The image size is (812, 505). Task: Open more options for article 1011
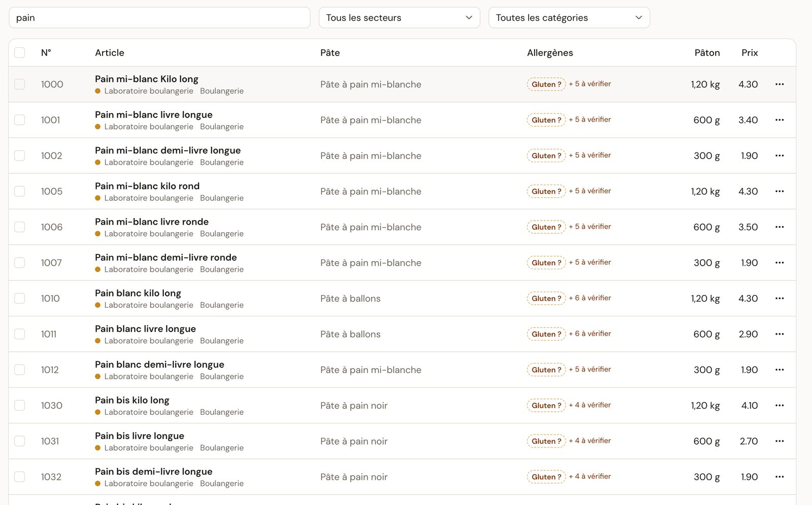pos(780,334)
